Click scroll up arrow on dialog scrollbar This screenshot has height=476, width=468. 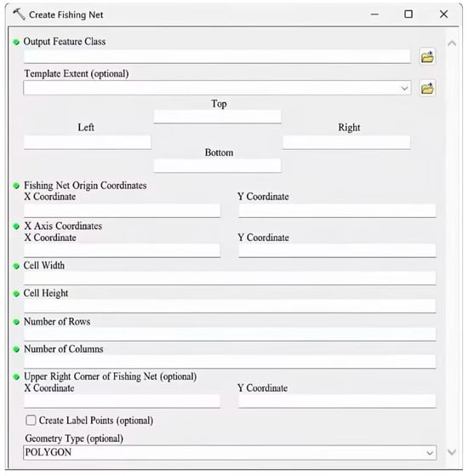click(x=452, y=43)
